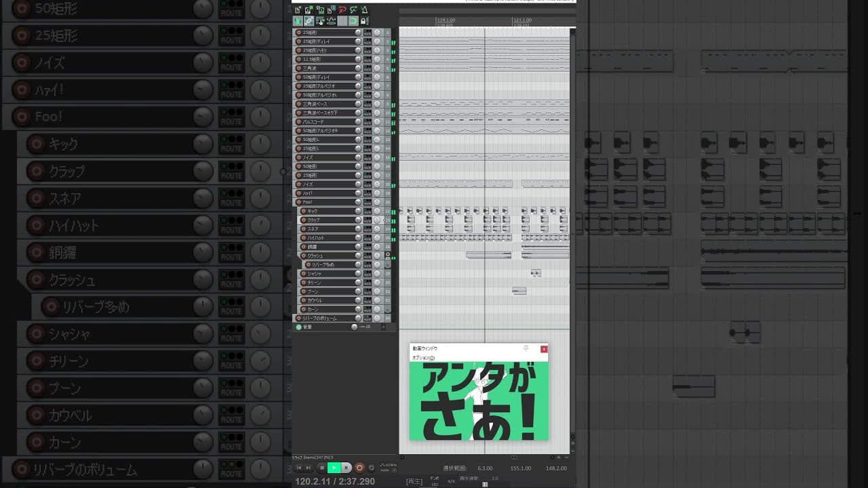Arm record on クラップ track

point(304,220)
